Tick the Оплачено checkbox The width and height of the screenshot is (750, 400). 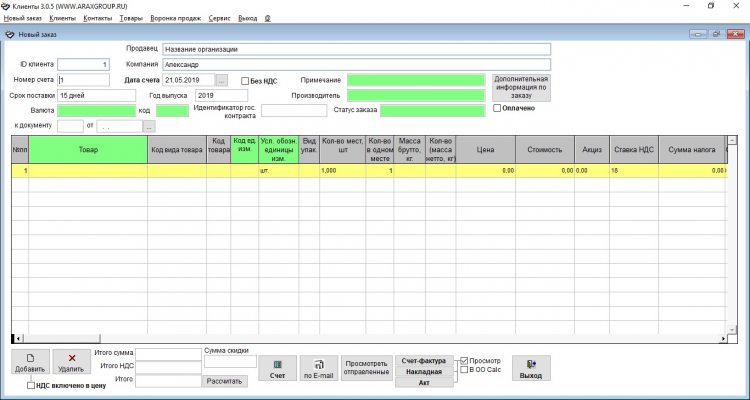tap(497, 108)
